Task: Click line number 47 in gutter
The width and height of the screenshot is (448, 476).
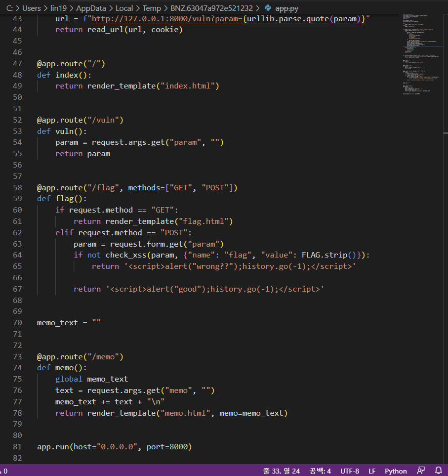Action: [x=17, y=63]
